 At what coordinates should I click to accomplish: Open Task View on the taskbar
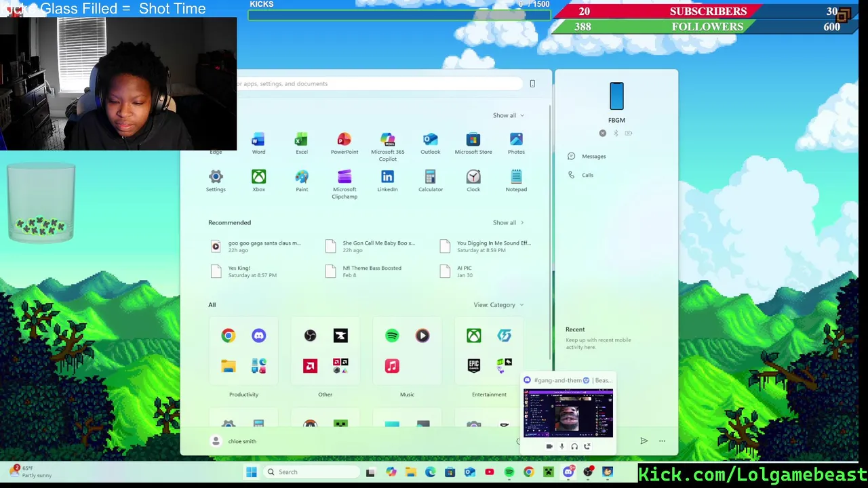370,472
